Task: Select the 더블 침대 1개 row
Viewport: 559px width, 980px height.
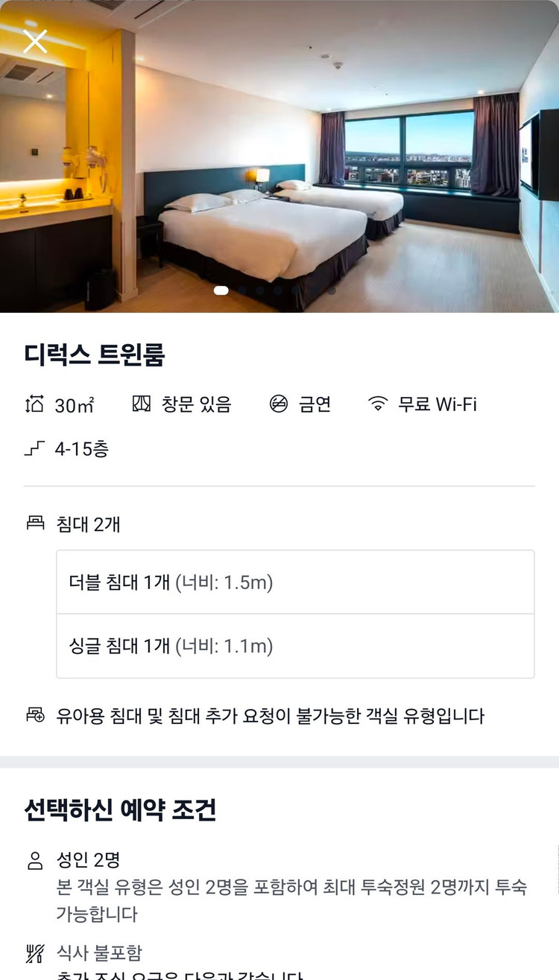Action: [x=295, y=582]
